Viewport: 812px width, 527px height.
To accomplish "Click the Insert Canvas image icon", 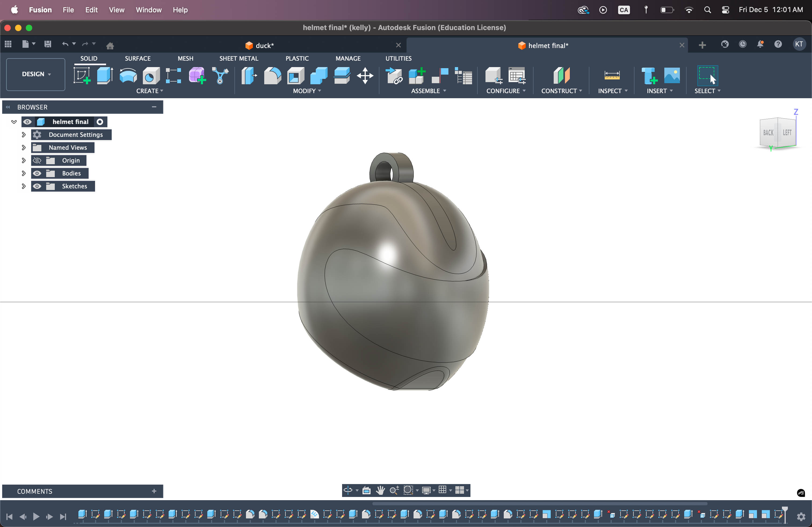I will 672,75.
